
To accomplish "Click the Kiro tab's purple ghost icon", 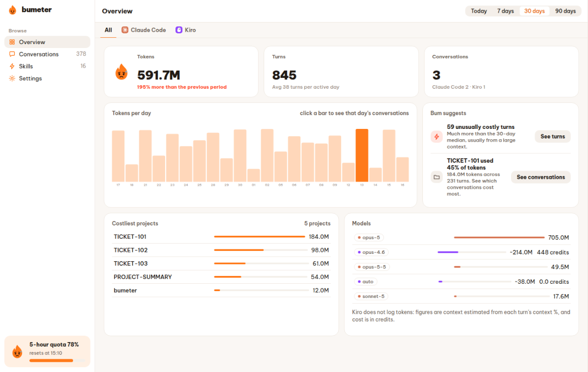I will pos(179,30).
